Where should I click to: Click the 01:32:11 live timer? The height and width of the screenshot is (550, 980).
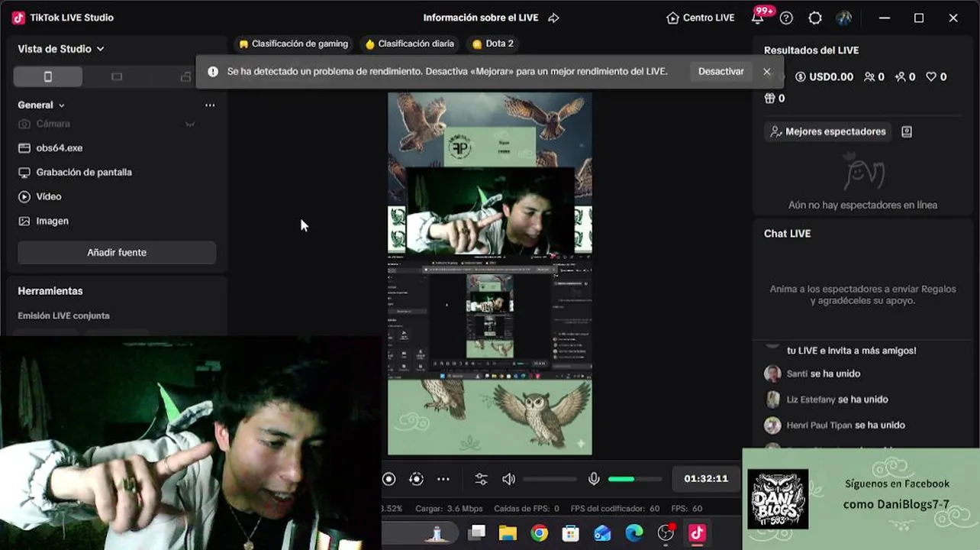pyautogui.click(x=706, y=479)
